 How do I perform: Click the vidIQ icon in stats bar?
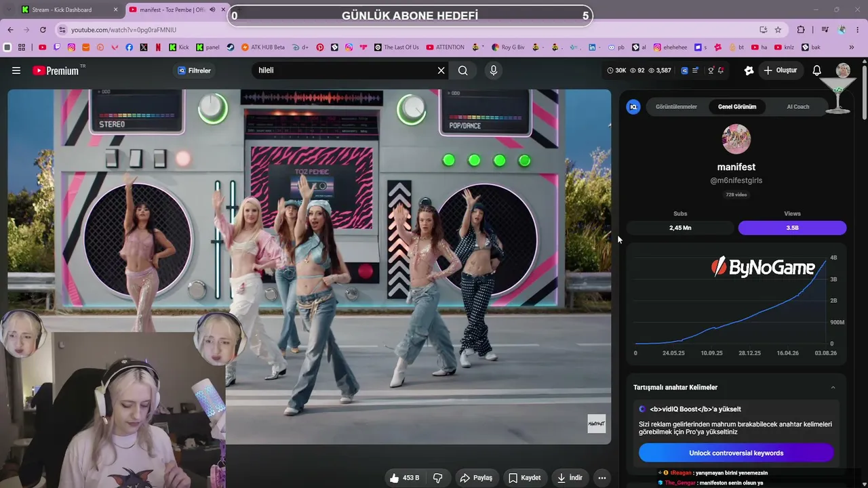coord(684,70)
